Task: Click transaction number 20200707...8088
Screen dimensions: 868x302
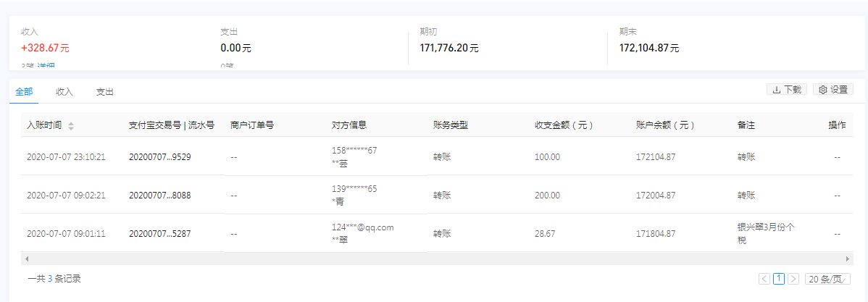Action: pyautogui.click(x=159, y=195)
